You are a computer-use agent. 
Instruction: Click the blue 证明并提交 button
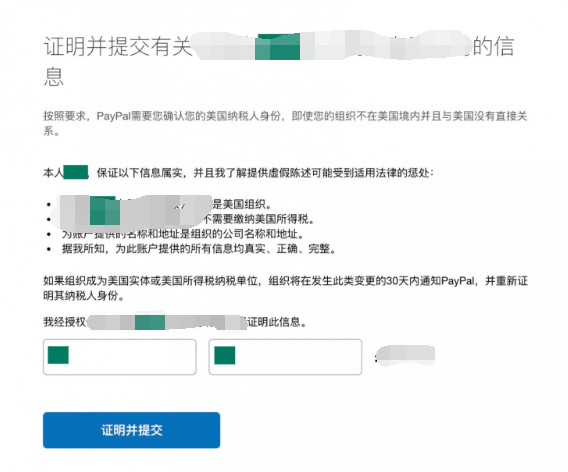pyautogui.click(x=131, y=430)
